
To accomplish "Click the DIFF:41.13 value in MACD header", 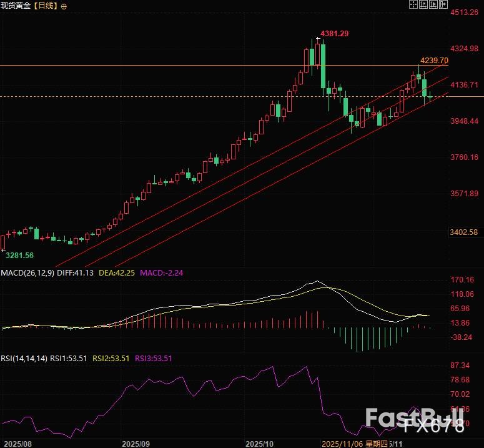I will point(73,273).
